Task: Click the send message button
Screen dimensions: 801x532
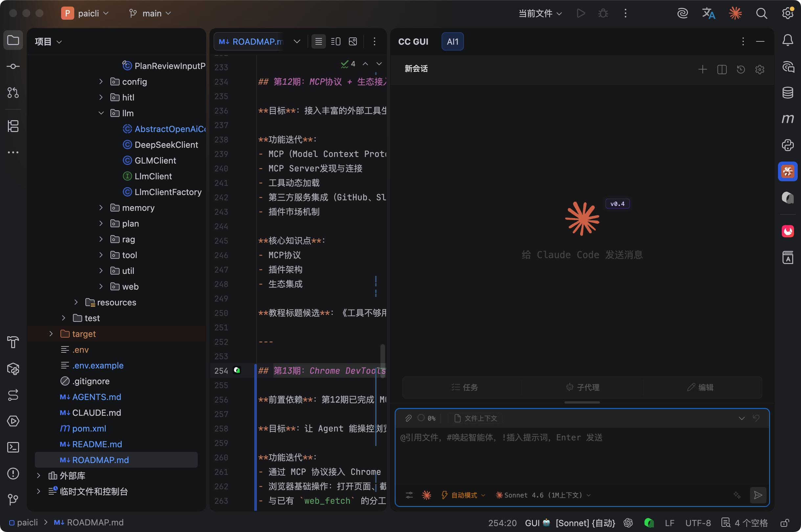Action: [x=758, y=495]
